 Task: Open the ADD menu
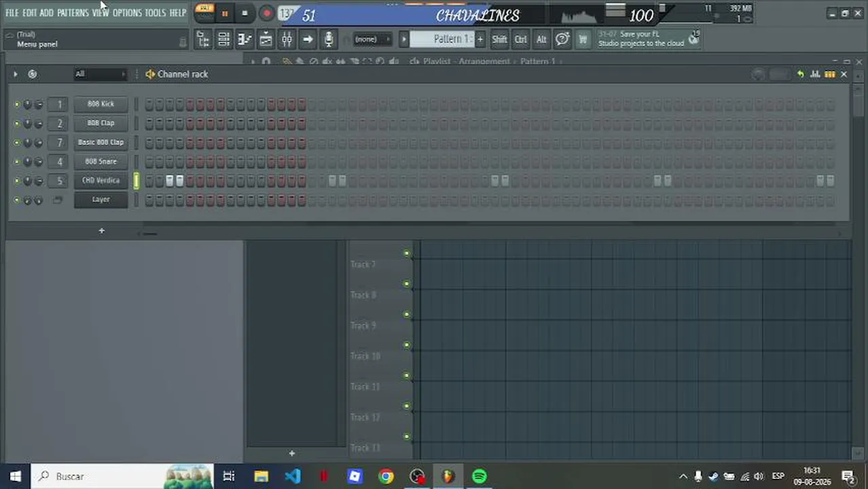[x=46, y=13]
